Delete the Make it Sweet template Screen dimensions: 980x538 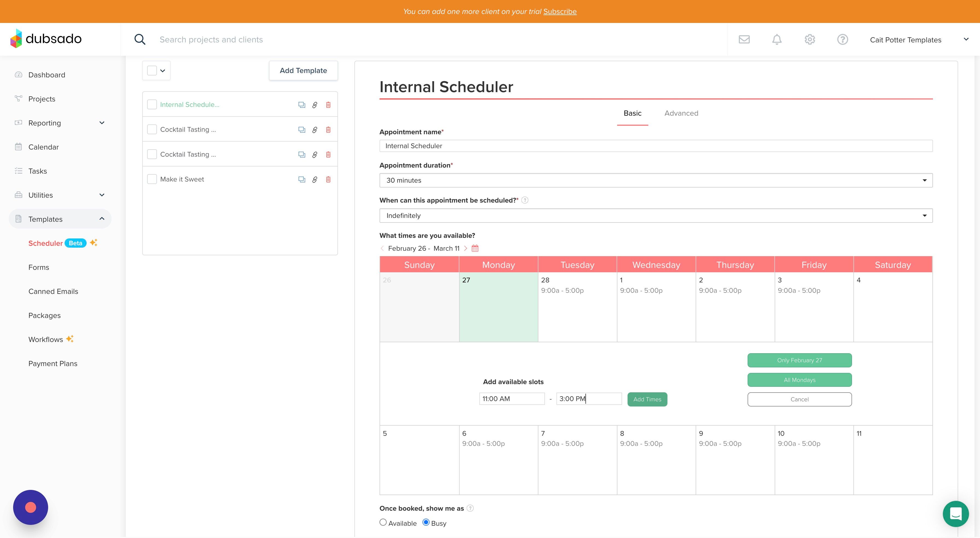328,179
